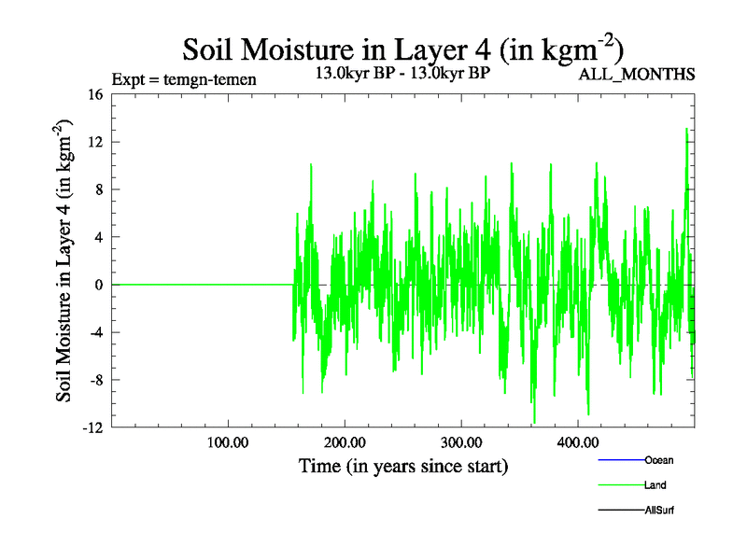
Task: Select the Land legend label
Action: pyautogui.click(x=655, y=485)
